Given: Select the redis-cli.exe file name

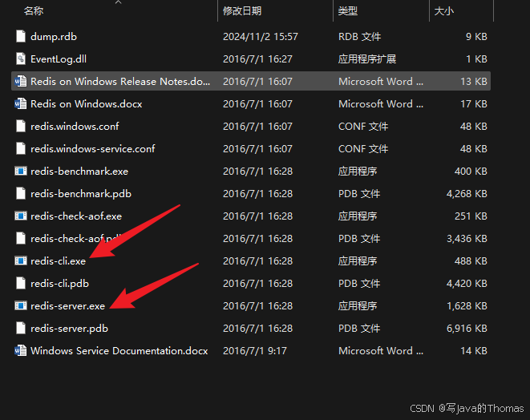Looking at the screenshot, I should coord(59,260).
